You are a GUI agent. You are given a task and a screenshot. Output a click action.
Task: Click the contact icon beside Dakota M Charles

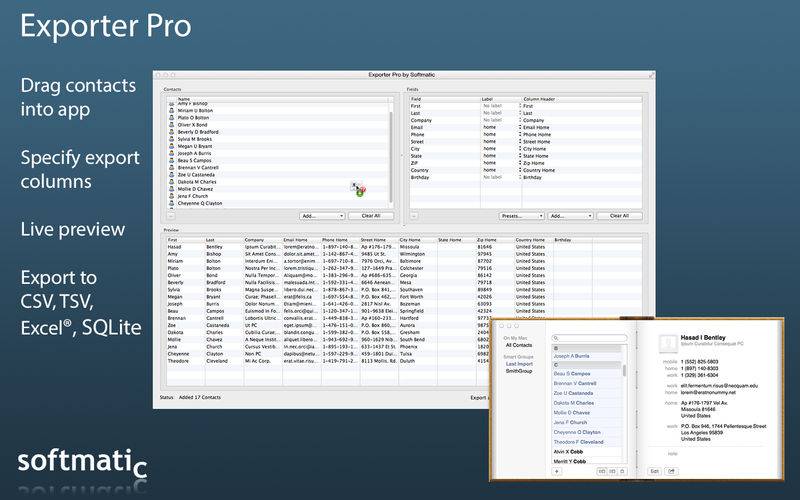(x=171, y=182)
